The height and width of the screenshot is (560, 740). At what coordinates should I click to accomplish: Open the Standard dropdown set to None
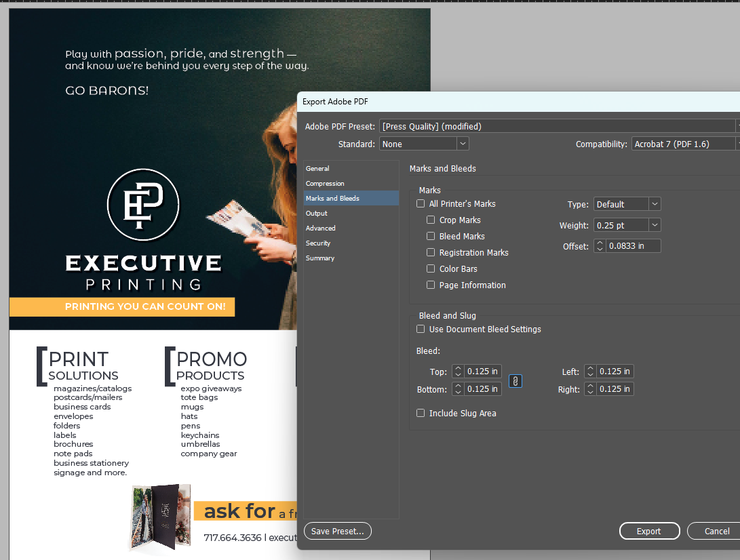click(x=424, y=144)
